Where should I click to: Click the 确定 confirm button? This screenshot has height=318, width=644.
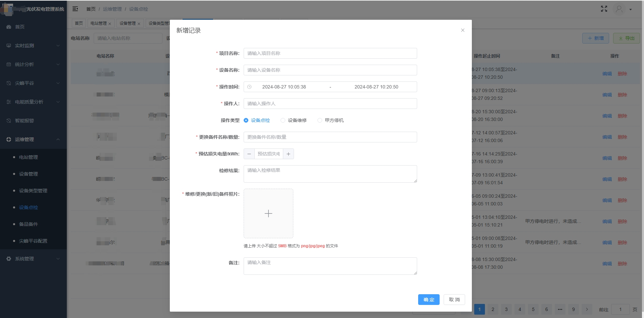[429, 300]
